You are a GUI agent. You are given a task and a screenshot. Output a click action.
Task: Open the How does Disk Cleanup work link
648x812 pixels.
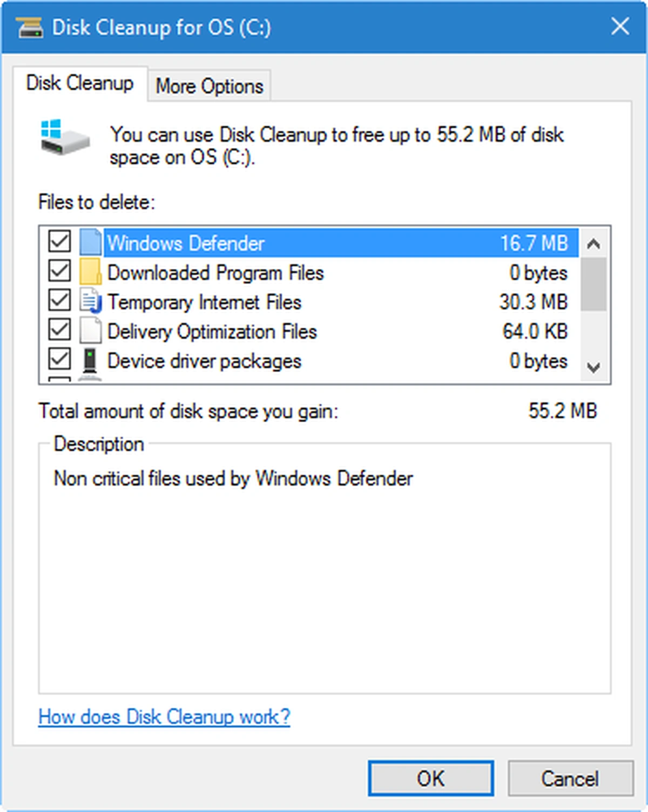[163, 716]
